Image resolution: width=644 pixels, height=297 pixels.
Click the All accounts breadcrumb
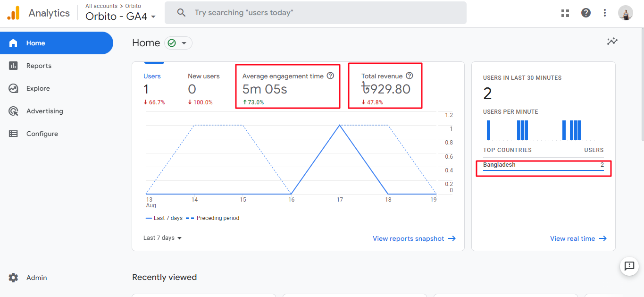point(101,6)
